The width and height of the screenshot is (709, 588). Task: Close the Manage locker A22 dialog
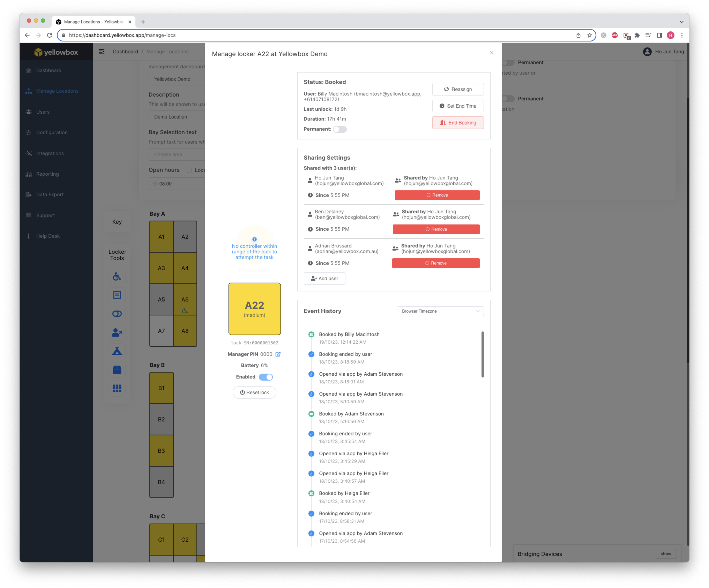point(492,53)
